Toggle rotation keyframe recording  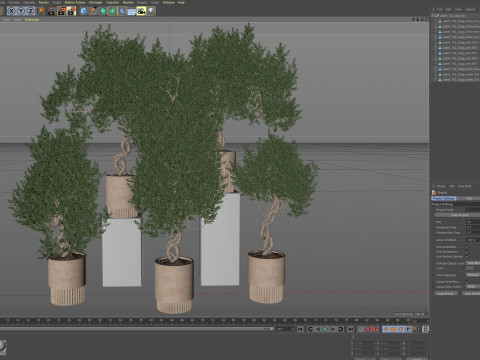pos(400,329)
